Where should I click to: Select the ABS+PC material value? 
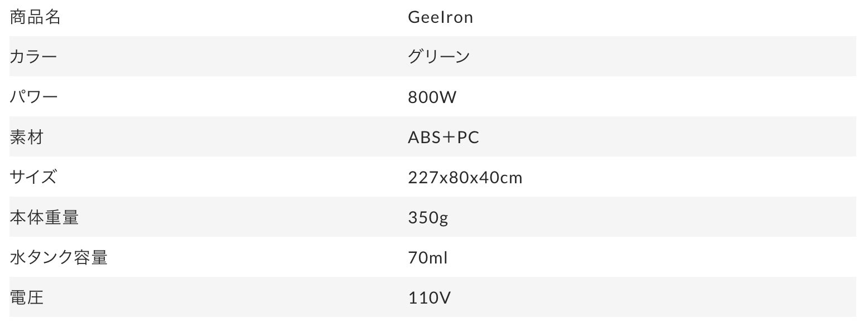[x=443, y=138]
